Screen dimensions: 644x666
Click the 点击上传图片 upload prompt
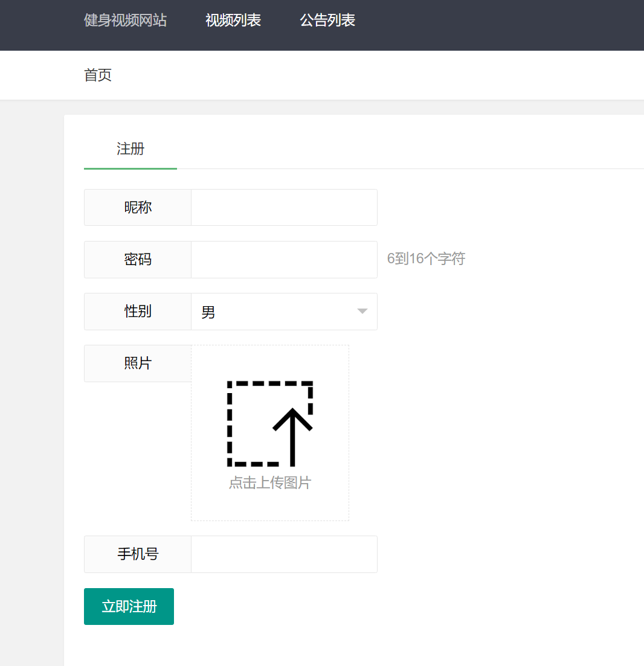click(x=269, y=482)
